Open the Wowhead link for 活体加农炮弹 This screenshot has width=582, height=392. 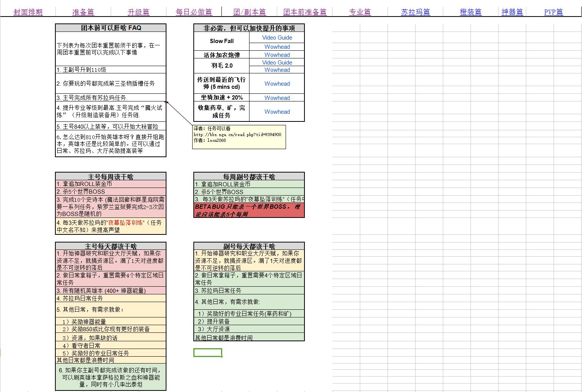coord(277,55)
